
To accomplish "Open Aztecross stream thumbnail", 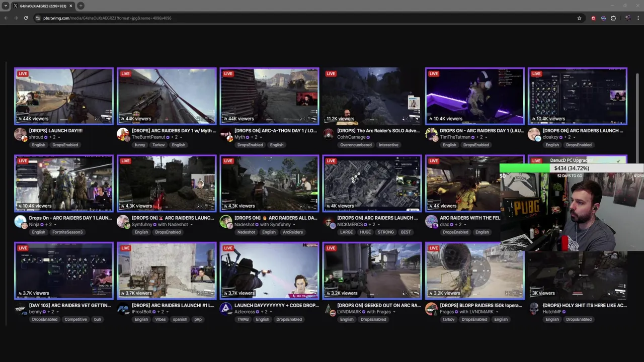I will pyautogui.click(x=269, y=270).
